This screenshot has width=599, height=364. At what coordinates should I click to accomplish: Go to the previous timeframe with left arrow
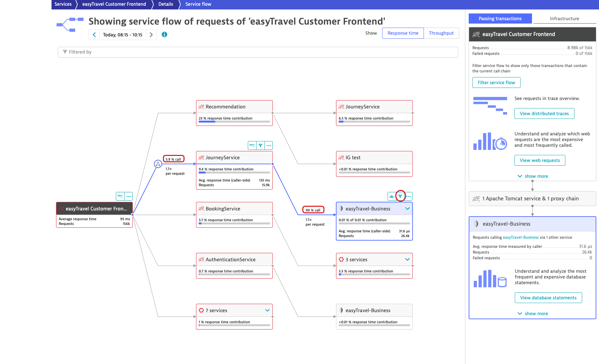(94, 35)
